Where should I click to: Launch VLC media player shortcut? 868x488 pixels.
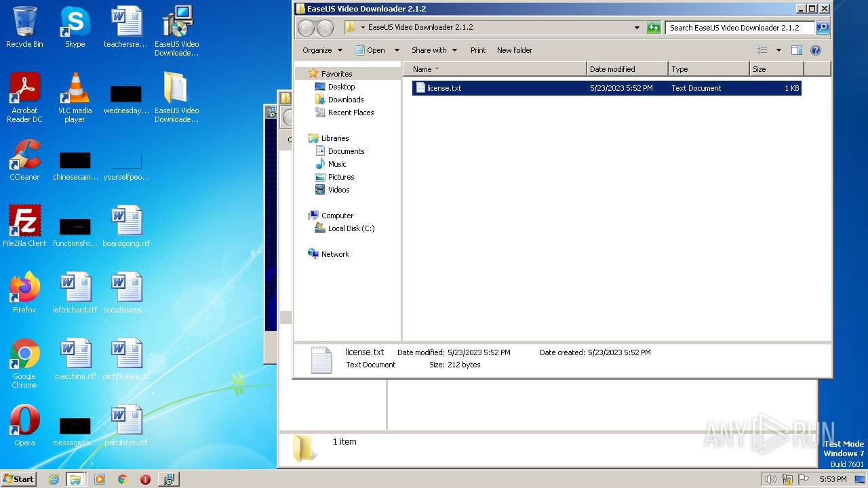75,98
